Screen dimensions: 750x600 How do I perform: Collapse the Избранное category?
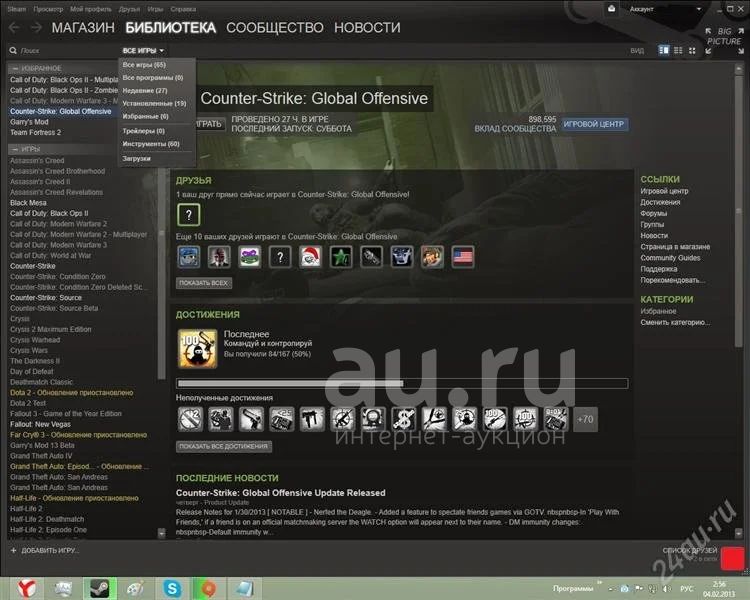15,68
